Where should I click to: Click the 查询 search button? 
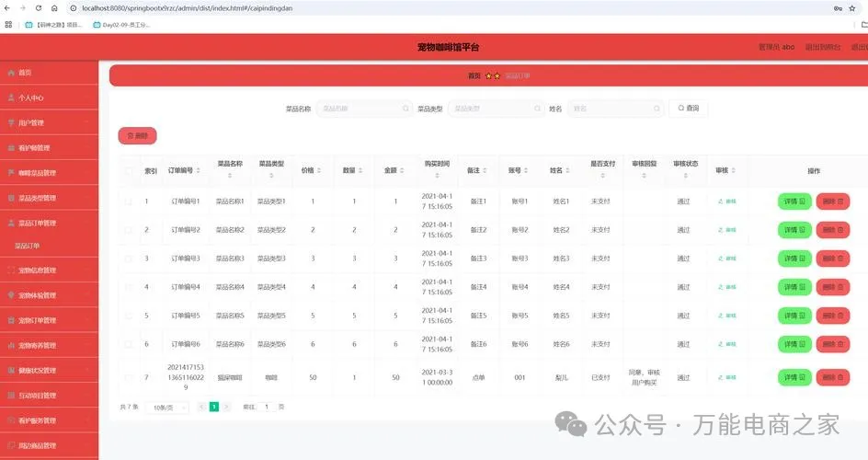coord(688,109)
